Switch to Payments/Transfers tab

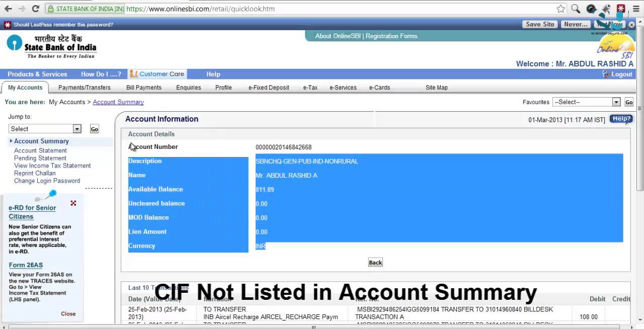[85, 88]
